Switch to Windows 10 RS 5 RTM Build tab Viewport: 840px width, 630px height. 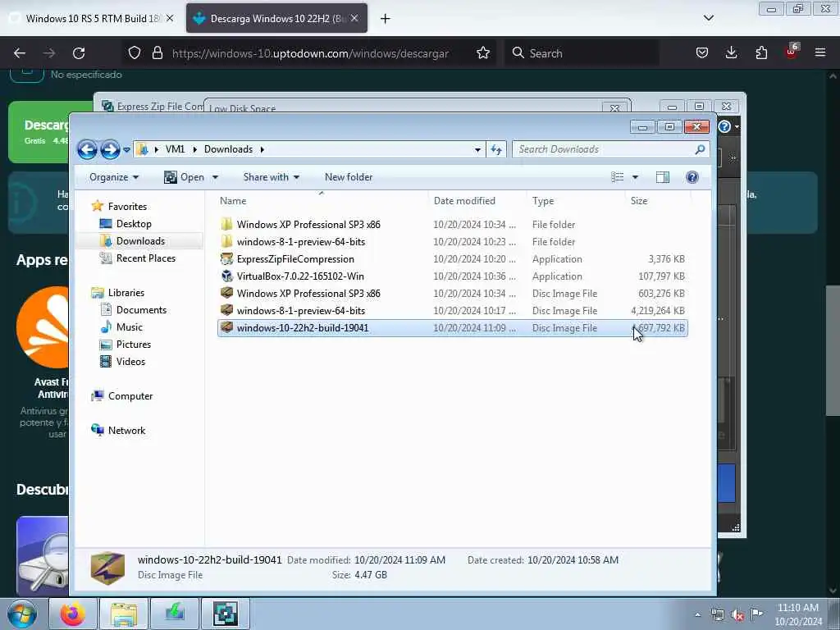pos(92,18)
